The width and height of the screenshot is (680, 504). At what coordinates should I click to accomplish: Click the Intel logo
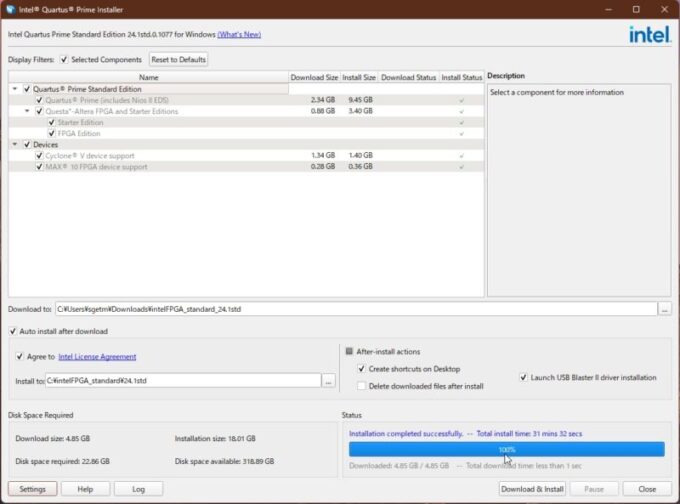coord(649,34)
